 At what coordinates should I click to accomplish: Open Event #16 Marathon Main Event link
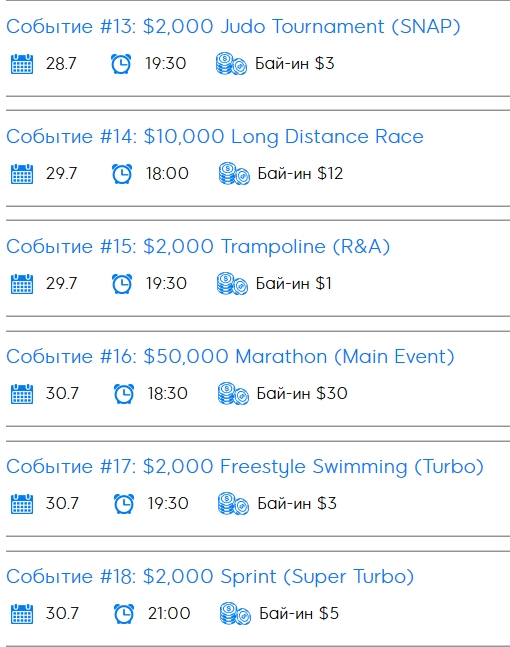pos(230,357)
